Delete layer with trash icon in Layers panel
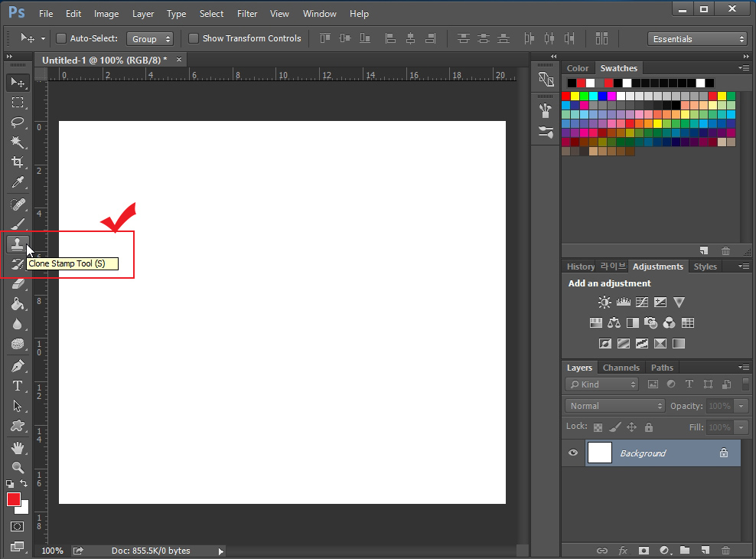756x559 pixels. 725,551
